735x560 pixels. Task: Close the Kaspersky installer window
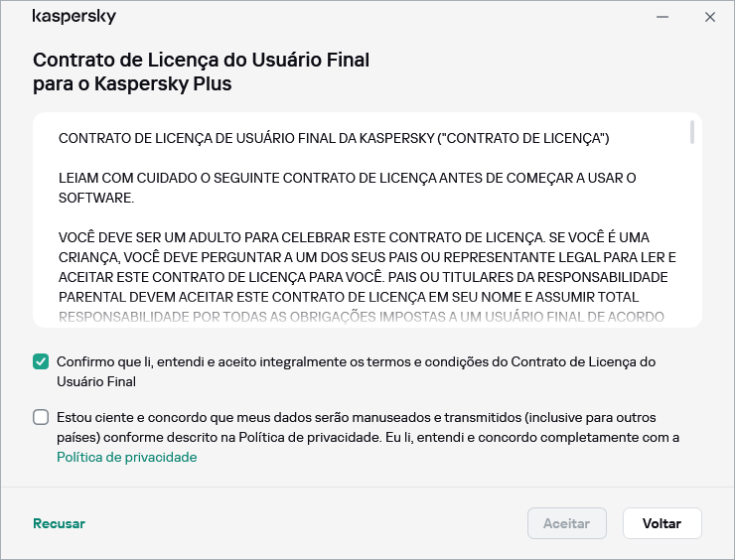[x=710, y=17]
